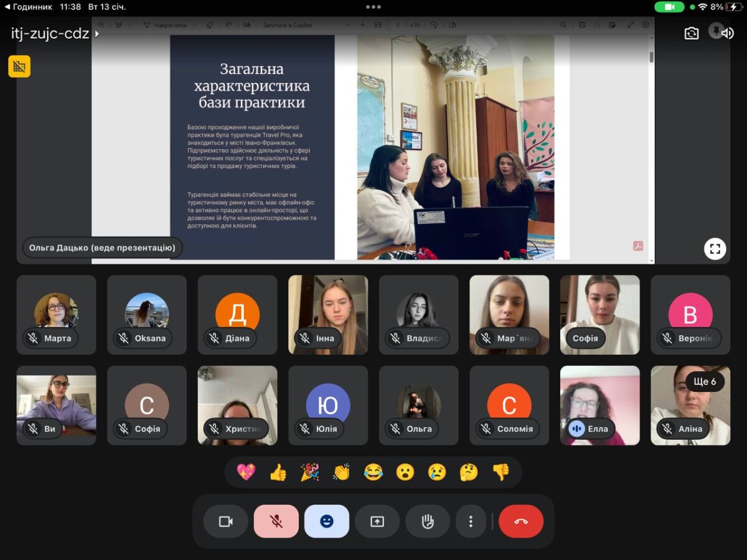Unmute the microphone
Viewport: 747px width, 560px height.
(276, 521)
